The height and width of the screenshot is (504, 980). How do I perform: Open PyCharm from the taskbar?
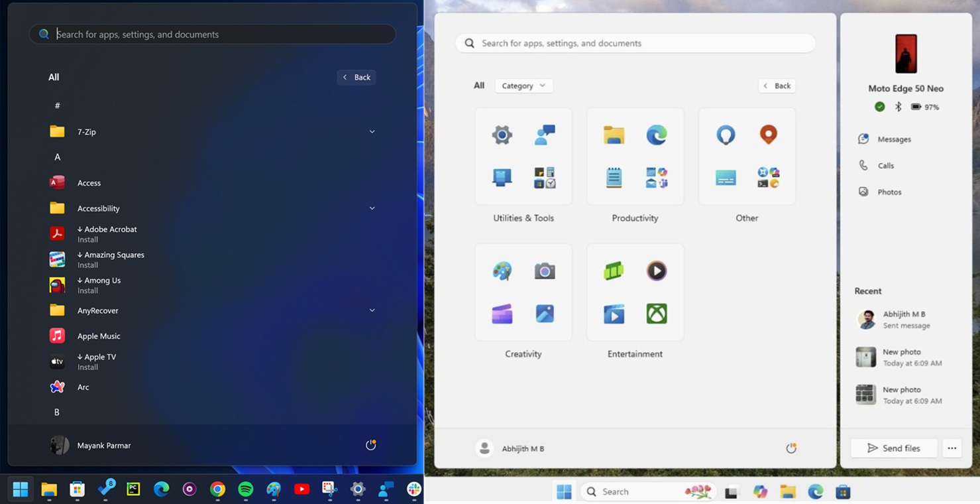pos(133,489)
